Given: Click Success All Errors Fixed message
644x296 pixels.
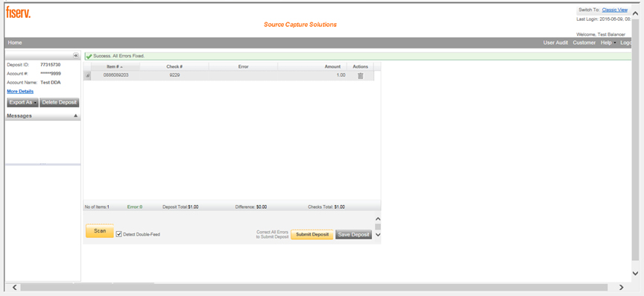Looking at the screenshot, I should tap(119, 56).
